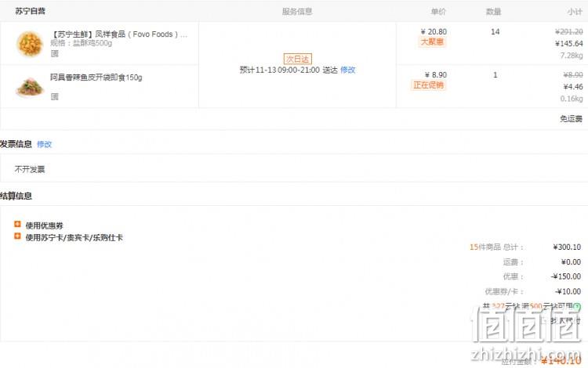588x368 pixels.
Task: Click the 不开发票 invoice option text
Action: click(x=30, y=169)
